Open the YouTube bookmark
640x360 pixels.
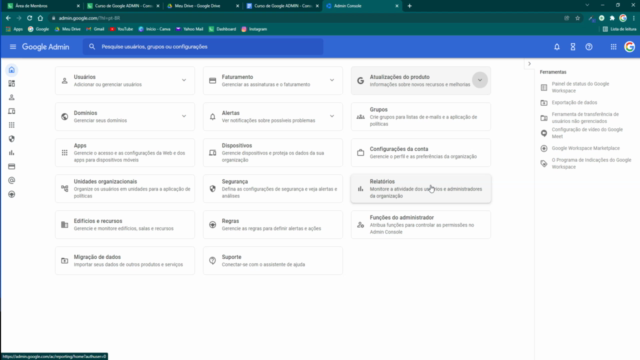(122, 29)
